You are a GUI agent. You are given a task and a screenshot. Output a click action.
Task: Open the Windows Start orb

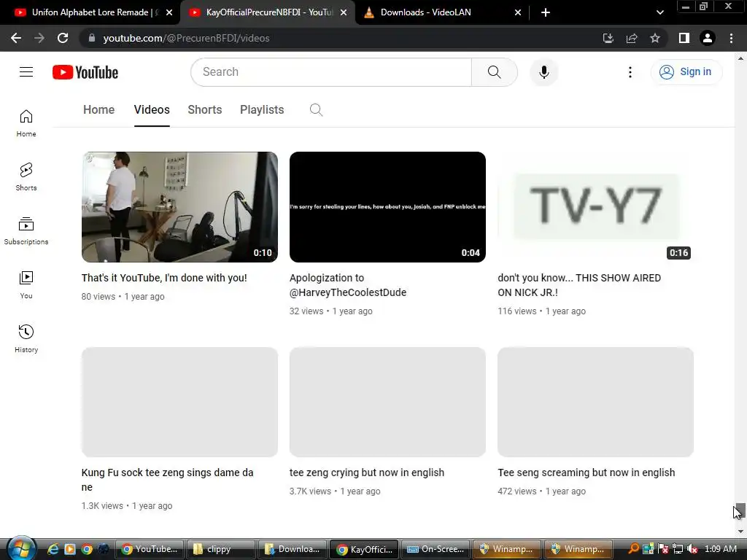click(20, 548)
